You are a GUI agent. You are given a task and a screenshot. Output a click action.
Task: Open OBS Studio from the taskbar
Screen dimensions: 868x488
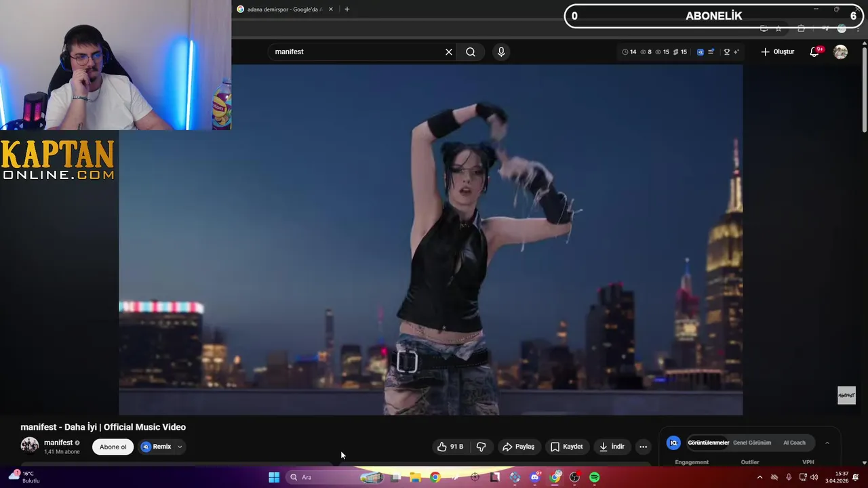pos(575,477)
